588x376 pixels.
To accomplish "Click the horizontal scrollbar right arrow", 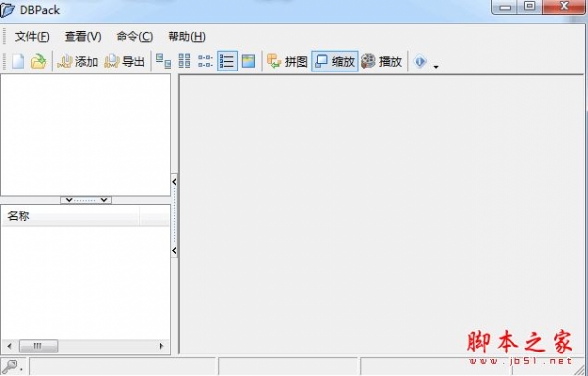I will (162, 346).
